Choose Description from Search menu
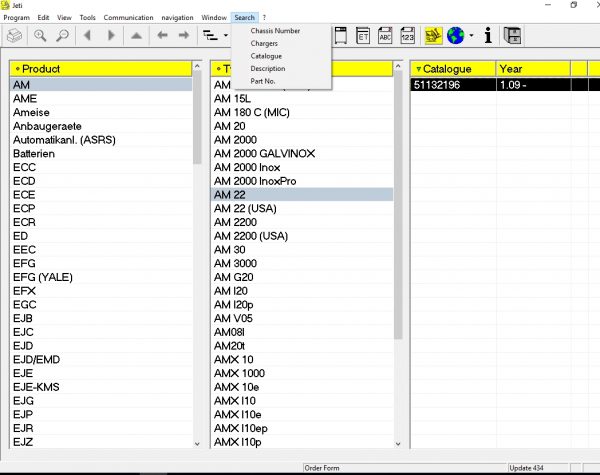The width and height of the screenshot is (600, 475). (x=267, y=69)
